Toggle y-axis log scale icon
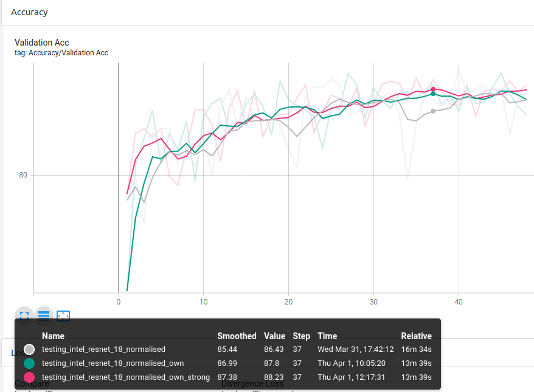The height and width of the screenshot is (392, 534). [x=44, y=315]
